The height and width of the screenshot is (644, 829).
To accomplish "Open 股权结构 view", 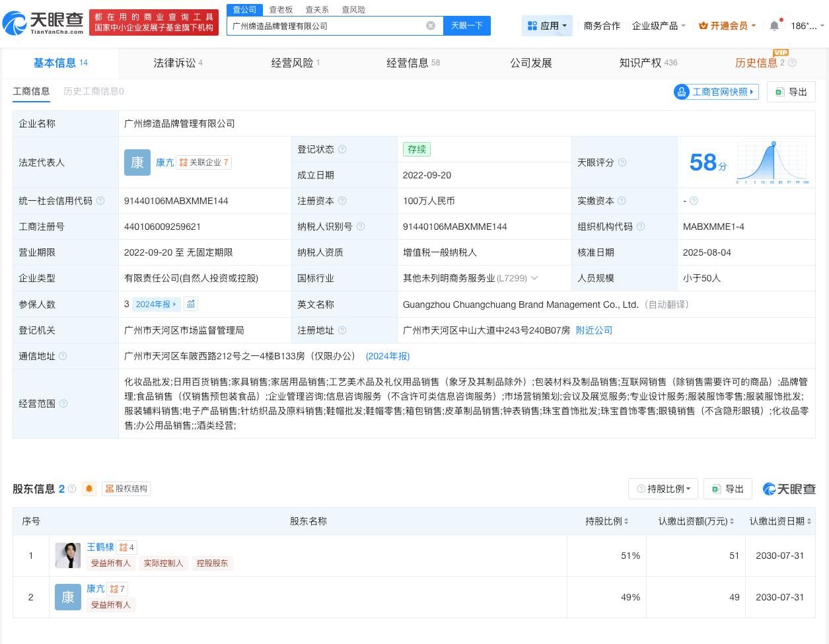I will 126,489.
